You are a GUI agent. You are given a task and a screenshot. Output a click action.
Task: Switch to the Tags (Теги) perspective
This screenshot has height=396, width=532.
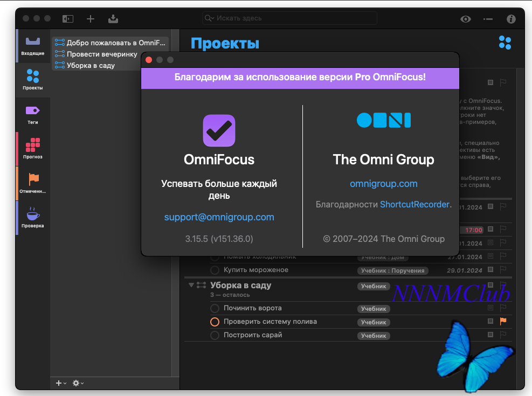coord(33,115)
